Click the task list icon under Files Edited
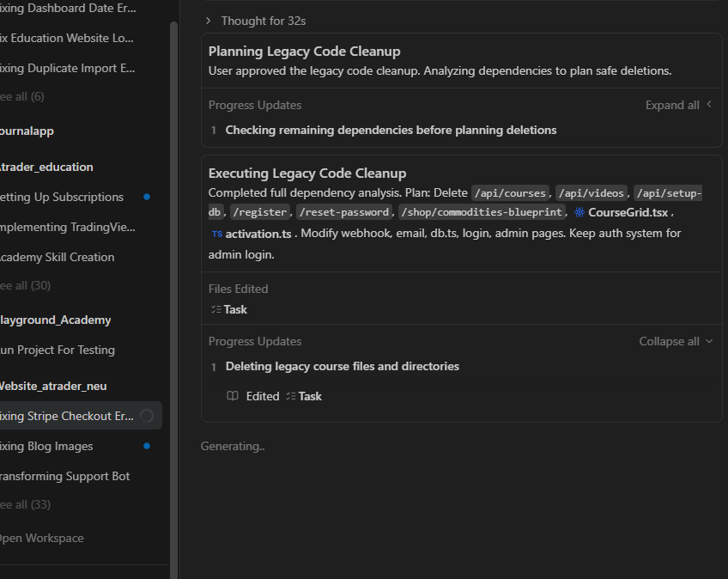728x579 pixels. tap(215, 309)
